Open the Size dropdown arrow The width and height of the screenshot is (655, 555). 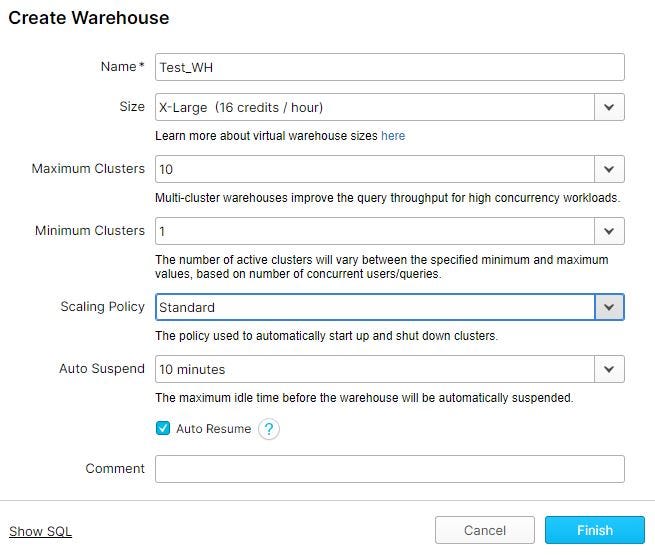click(609, 107)
